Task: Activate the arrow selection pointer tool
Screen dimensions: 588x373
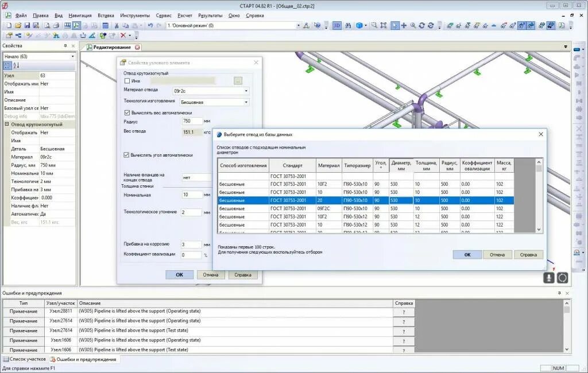Action: pos(394,25)
